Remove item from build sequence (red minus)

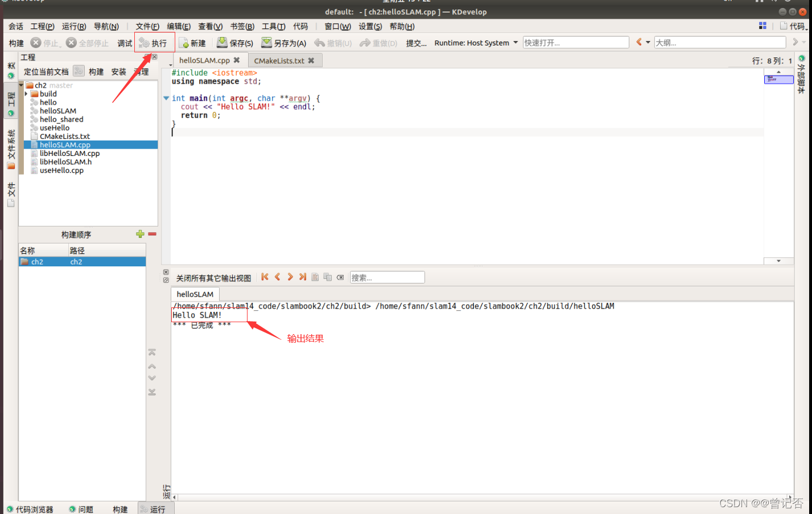152,234
